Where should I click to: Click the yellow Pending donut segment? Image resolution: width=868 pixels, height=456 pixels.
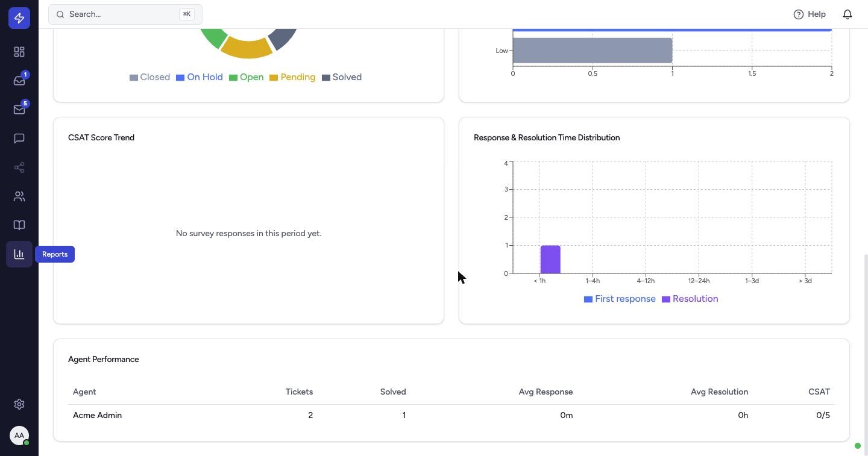[x=247, y=48]
